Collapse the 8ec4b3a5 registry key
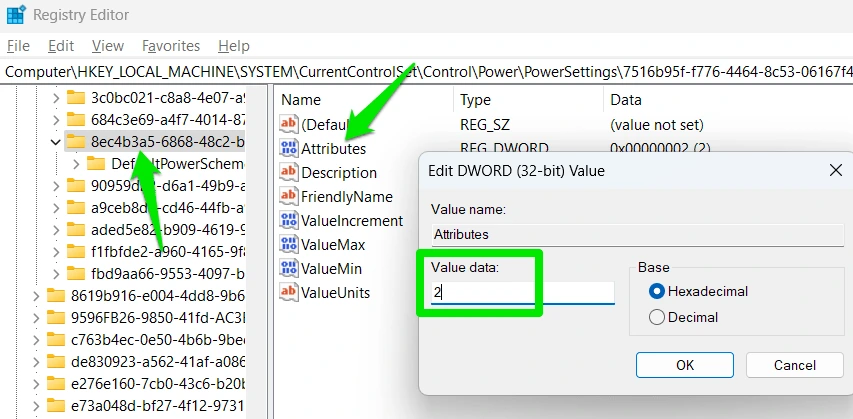The width and height of the screenshot is (853, 419). pyautogui.click(x=56, y=142)
